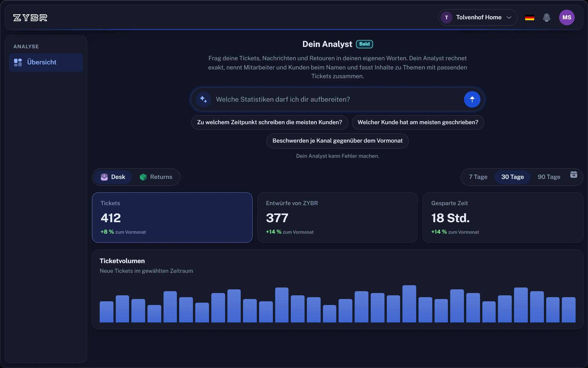The height and width of the screenshot is (368, 588).
Task: Click the Bald badge next to Dein Analyst
Action: point(364,44)
